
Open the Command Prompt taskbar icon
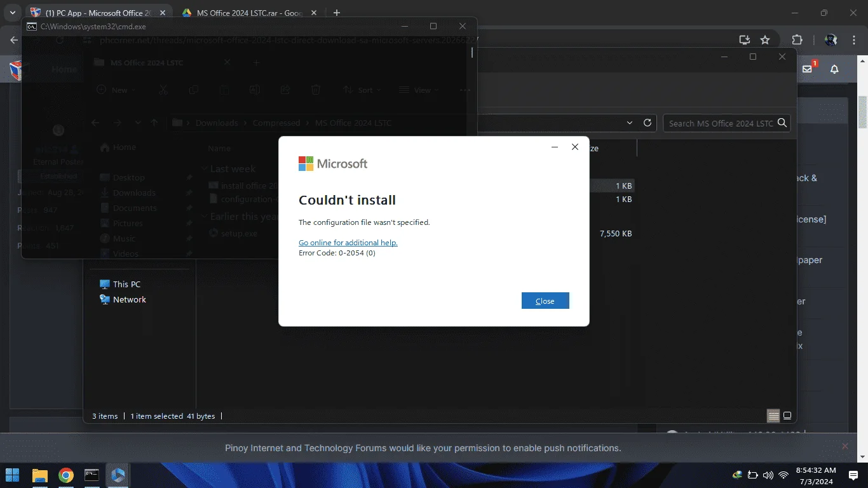coord(92,475)
